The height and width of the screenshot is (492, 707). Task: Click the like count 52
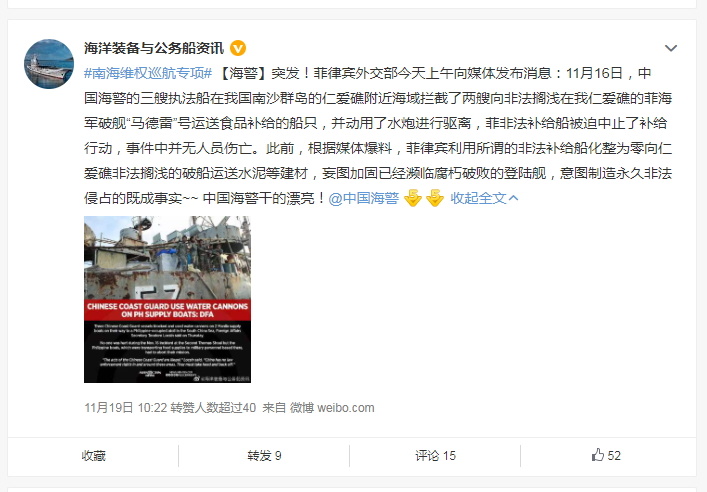(x=614, y=455)
